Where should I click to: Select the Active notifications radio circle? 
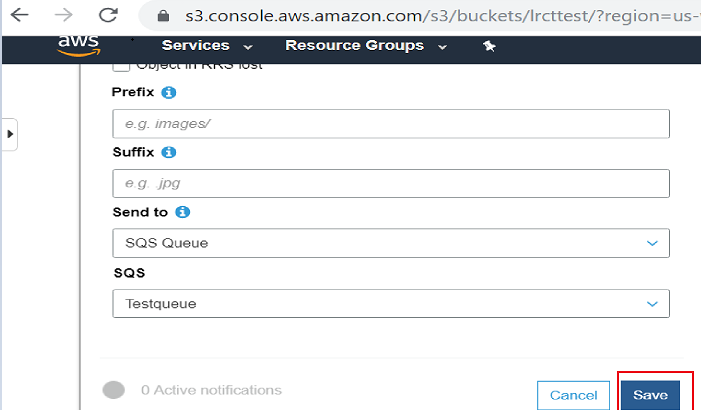click(114, 390)
